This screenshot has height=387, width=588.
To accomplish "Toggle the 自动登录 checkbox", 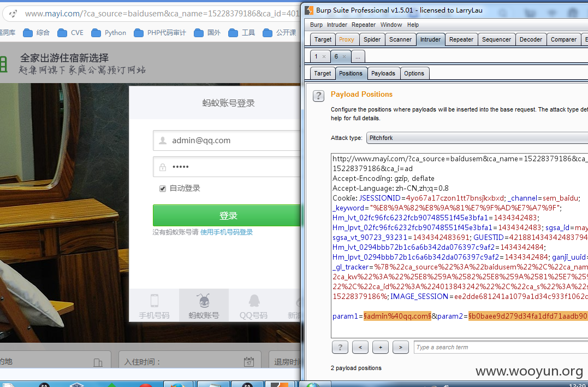I will pyautogui.click(x=162, y=189).
